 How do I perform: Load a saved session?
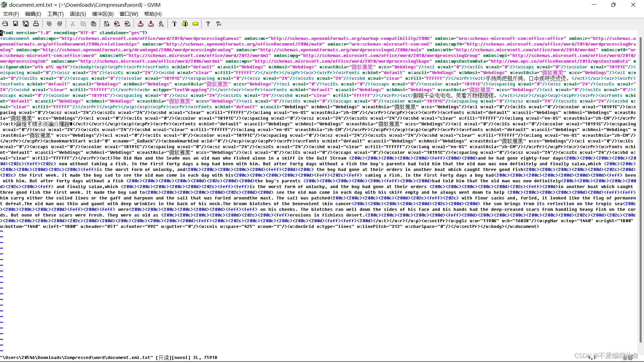click(x=141, y=23)
